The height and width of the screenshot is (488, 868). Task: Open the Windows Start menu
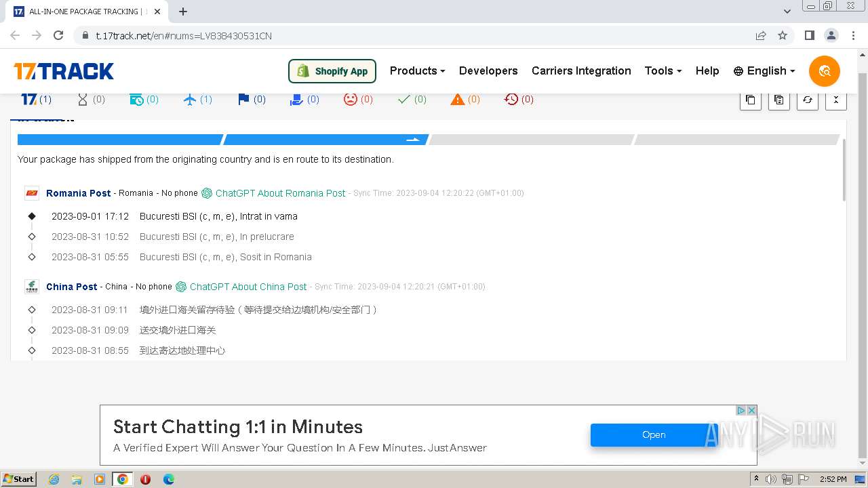click(19, 479)
